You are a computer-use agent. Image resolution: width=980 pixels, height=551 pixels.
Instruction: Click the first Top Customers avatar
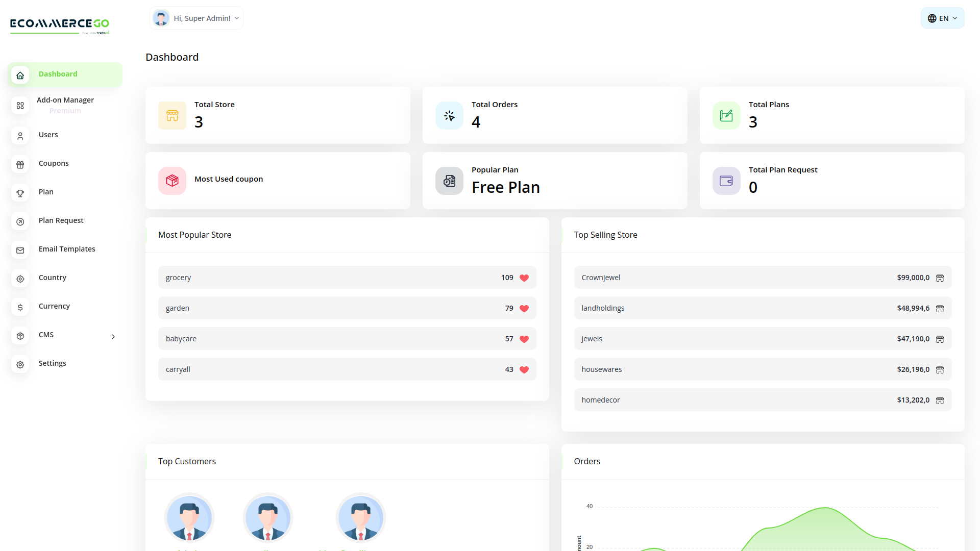(189, 517)
